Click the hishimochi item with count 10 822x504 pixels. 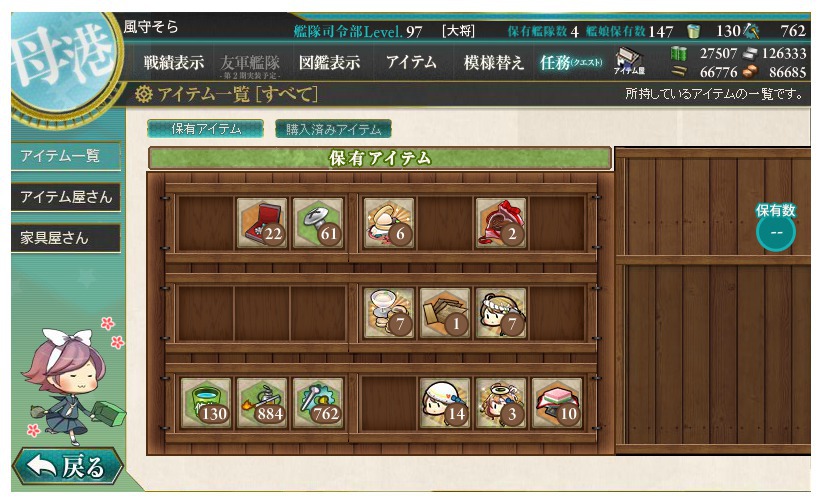pos(557,403)
